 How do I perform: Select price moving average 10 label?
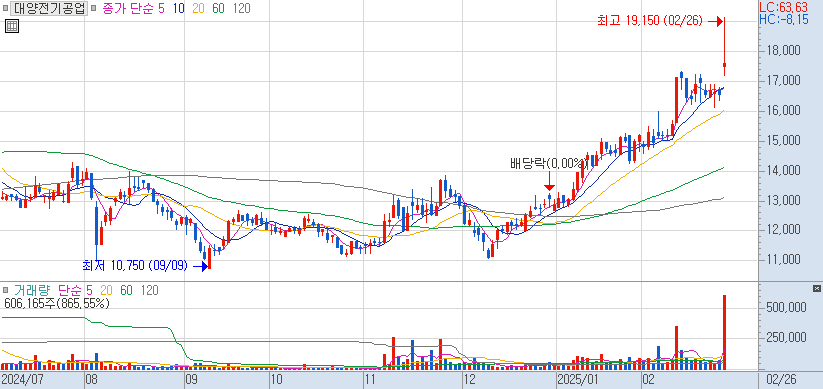tap(178, 8)
